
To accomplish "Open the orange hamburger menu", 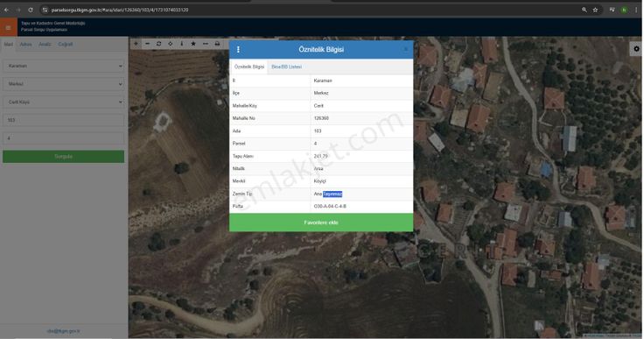I will tap(8, 27).
